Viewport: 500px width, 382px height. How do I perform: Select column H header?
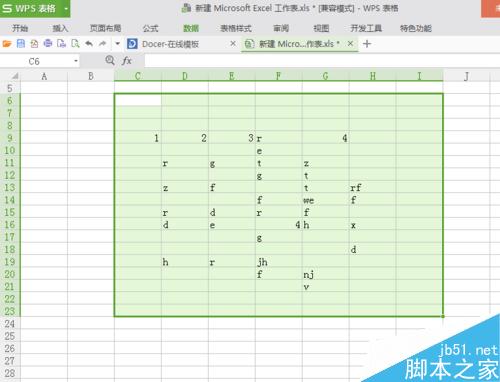pos(373,76)
